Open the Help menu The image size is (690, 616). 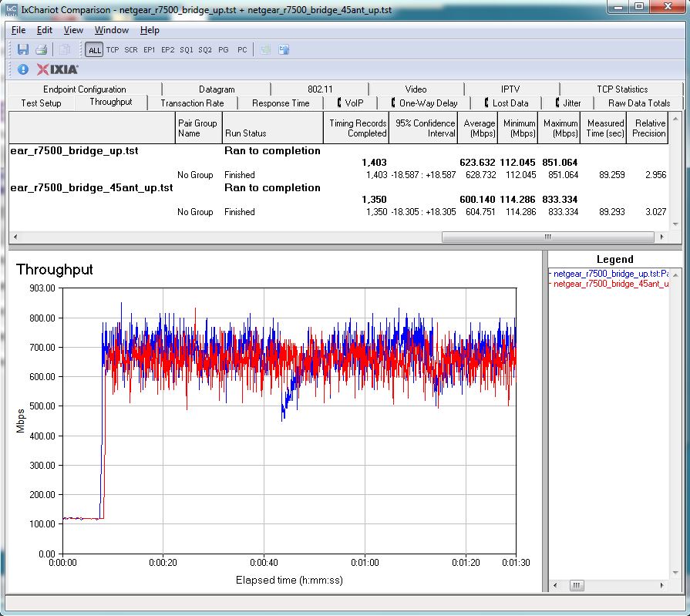pos(150,30)
